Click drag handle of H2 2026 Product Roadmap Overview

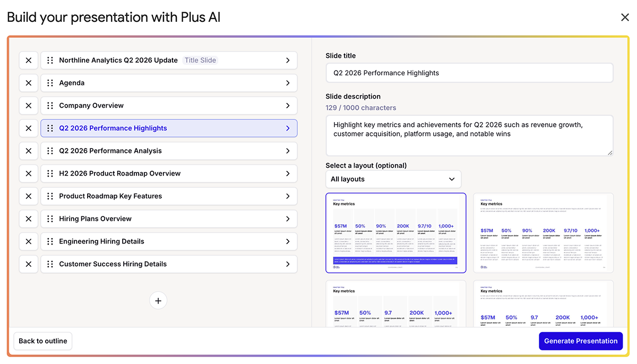[x=50, y=174]
